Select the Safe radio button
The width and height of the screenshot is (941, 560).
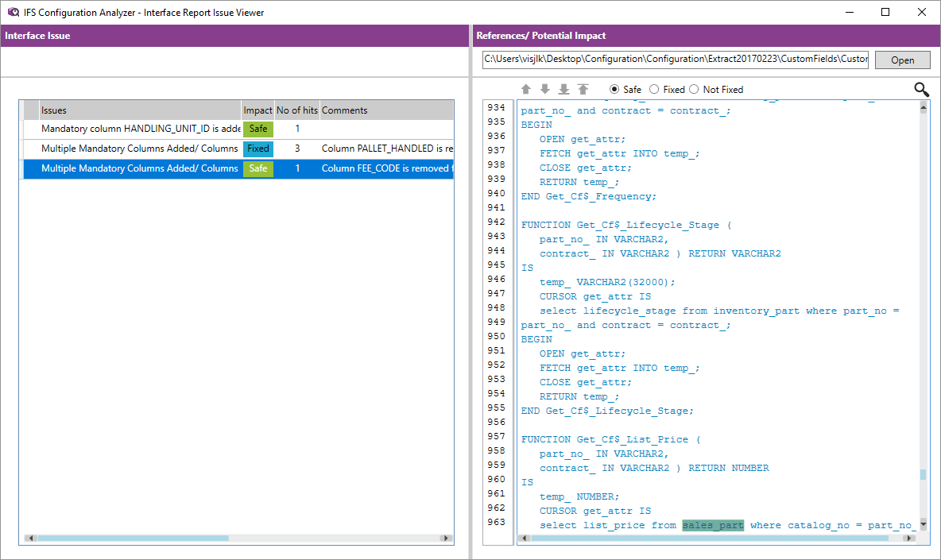pos(614,90)
